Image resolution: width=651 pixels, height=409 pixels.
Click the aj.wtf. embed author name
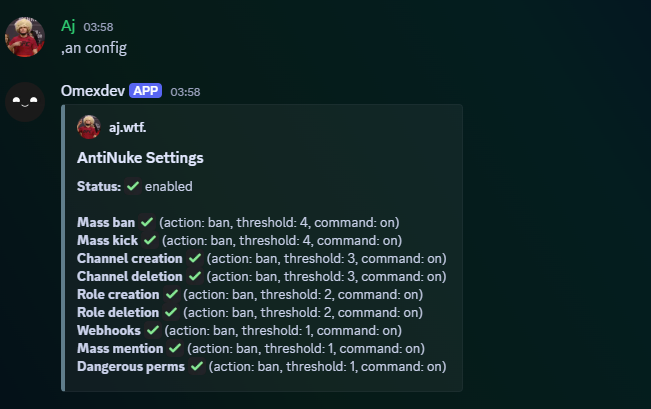[127, 127]
